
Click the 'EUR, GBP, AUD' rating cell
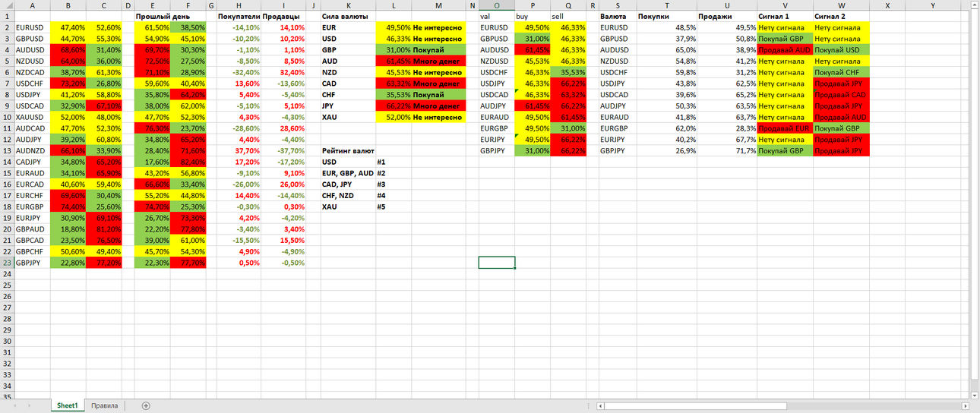click(x=348, y=173)
